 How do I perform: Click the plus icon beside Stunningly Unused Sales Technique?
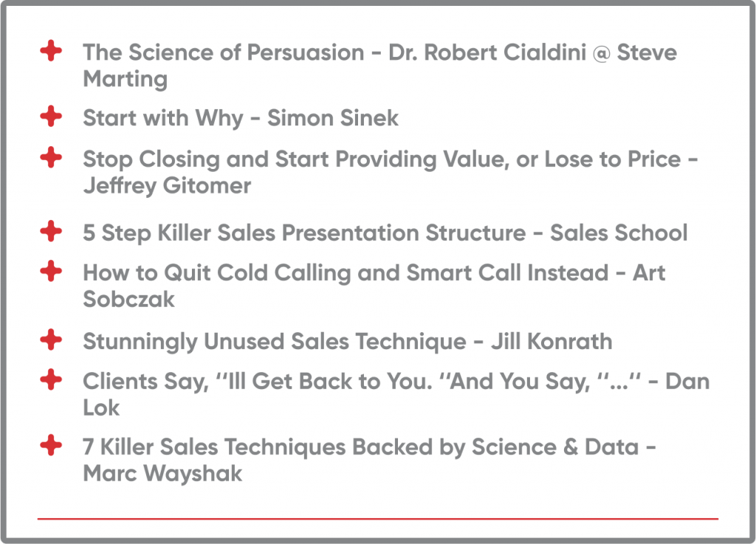[50, 340]
